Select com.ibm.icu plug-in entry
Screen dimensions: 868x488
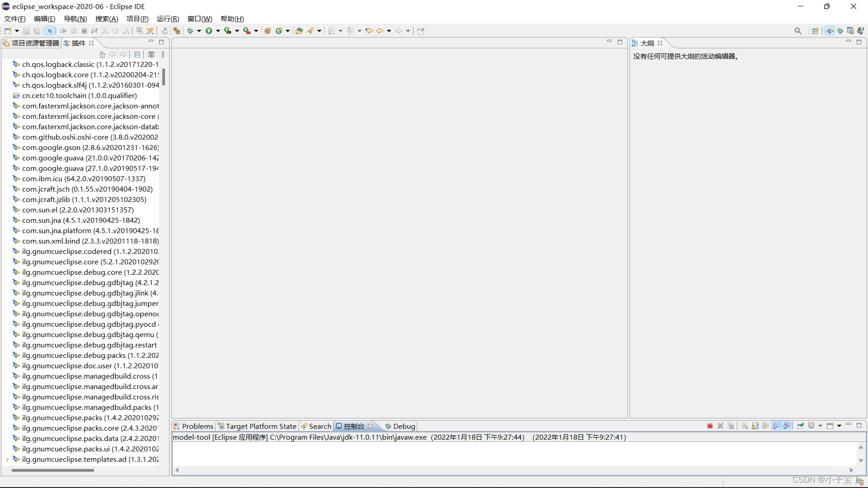click(x=79, y=178)
